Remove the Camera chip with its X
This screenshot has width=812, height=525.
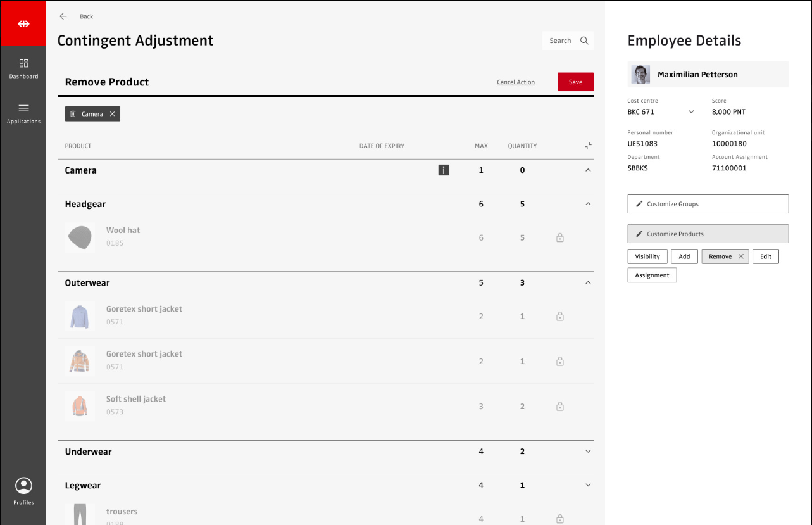click(113, 114)
